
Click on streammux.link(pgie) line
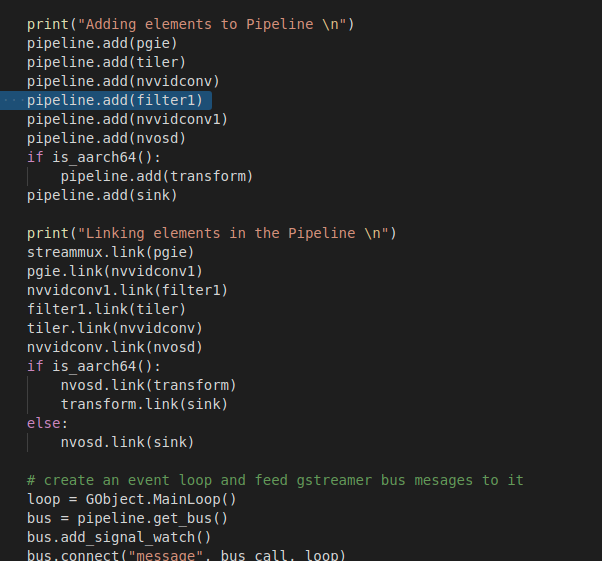pyautogui.click(x=110, y=252)
